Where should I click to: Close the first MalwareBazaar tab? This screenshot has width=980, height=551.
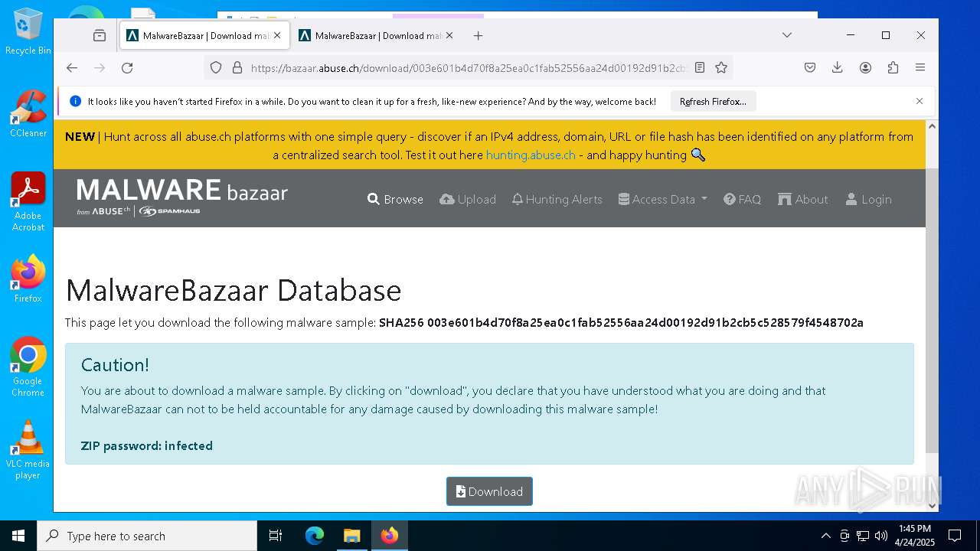point(277,35)
